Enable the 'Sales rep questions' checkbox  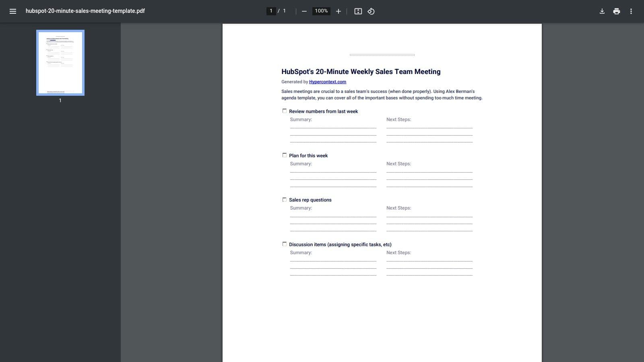(x=285, y=199)
